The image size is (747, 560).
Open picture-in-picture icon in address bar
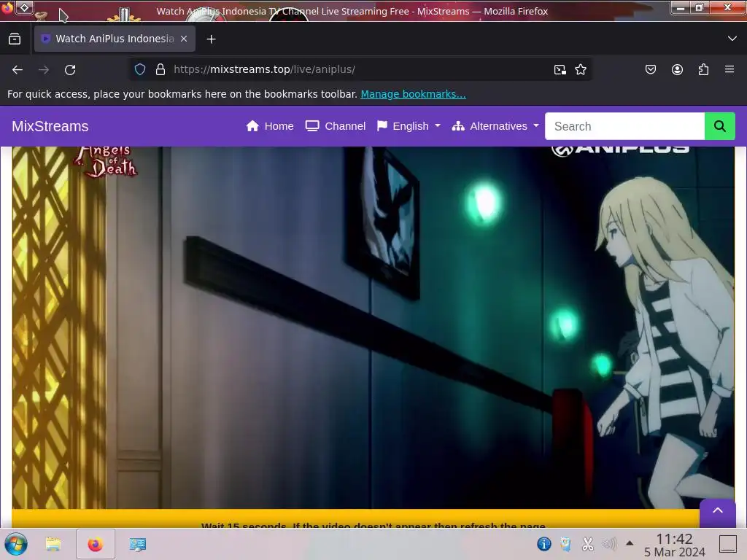click(x=560, y=69)
